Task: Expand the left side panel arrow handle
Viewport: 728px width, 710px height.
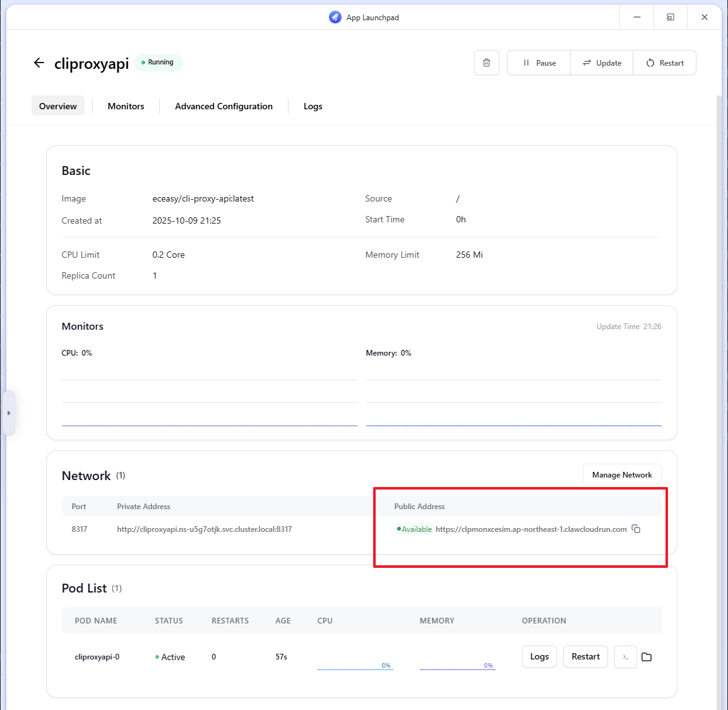Action: tap(9, 413)
